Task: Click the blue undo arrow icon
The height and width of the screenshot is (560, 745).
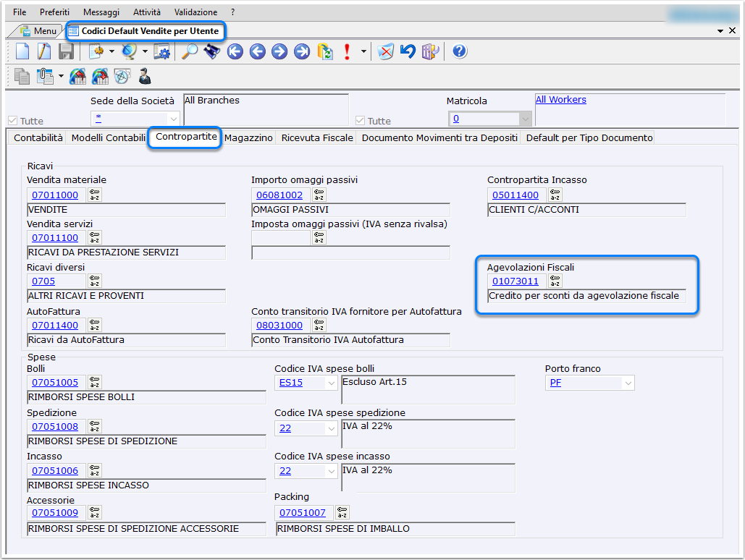Action: point(408,51)
